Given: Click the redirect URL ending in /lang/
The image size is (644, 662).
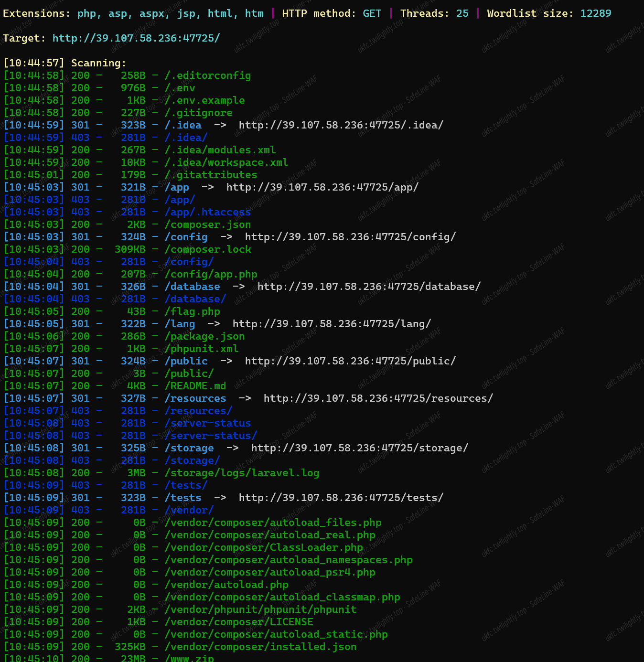Looking at the screenshot, I should click(x=332, y=324).
